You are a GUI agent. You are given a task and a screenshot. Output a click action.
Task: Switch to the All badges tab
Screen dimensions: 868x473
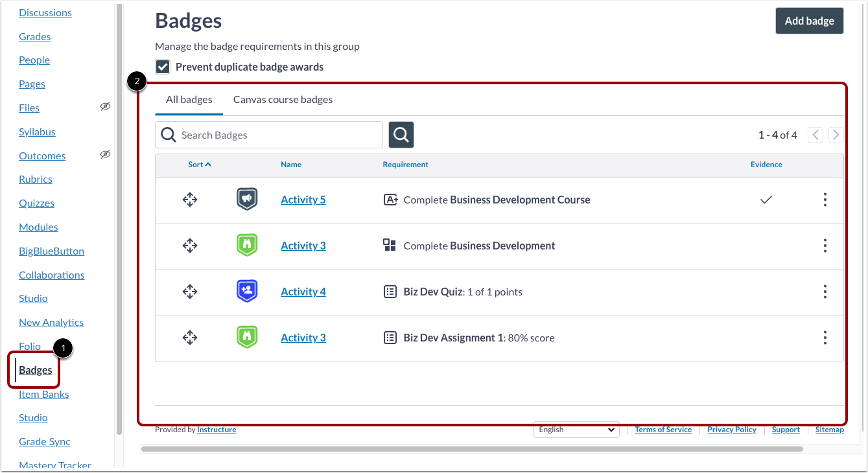click(x=189, y=100)
